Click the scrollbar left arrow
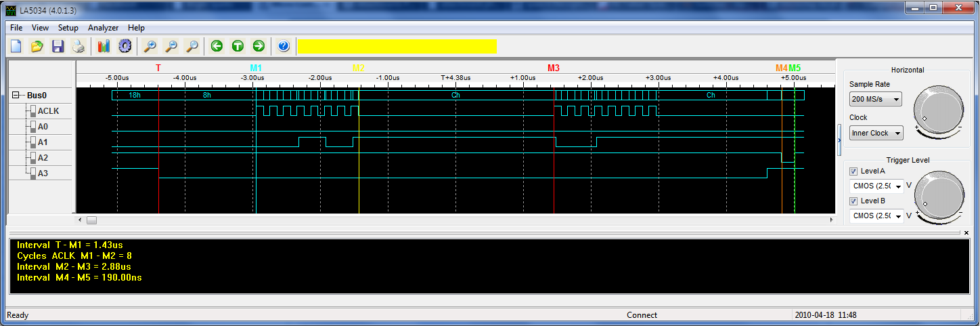The image size is (980, 326). tap(80, 220)
